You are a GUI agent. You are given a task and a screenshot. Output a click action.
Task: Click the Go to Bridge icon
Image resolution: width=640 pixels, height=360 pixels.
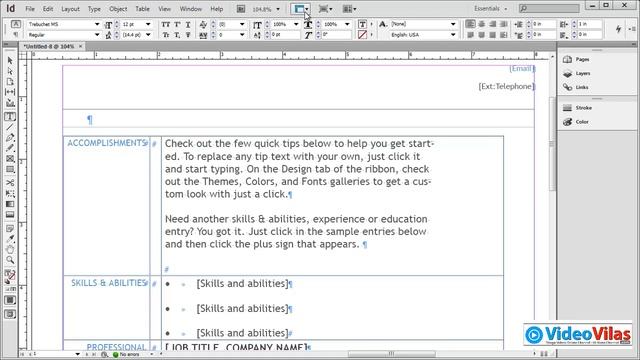pyautogui.click(x=241, y=9)
